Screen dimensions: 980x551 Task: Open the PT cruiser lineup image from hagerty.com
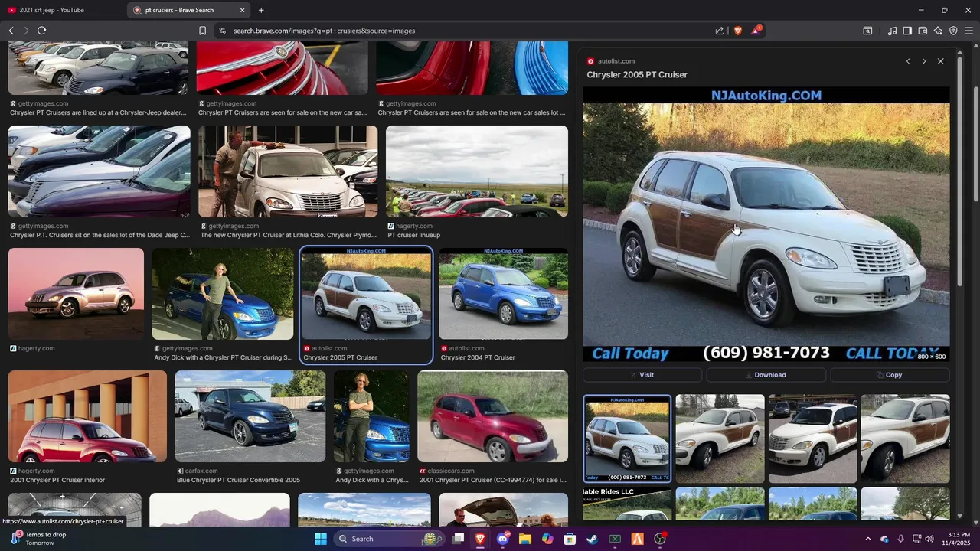click(477, 171)
